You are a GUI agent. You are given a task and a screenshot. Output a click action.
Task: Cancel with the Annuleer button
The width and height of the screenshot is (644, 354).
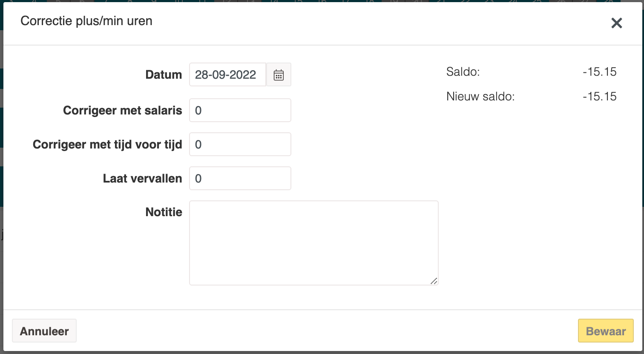click(44, 331)
